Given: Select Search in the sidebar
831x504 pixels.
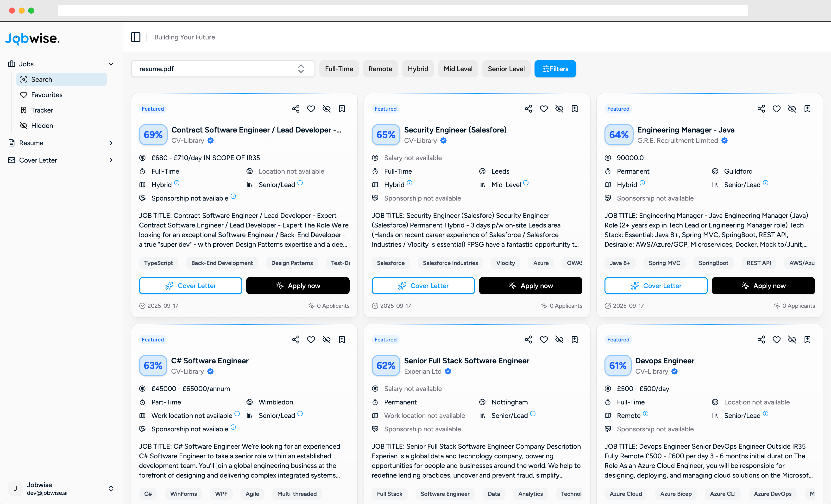Looking at the screenshot, I should click(x=61, y=79).
